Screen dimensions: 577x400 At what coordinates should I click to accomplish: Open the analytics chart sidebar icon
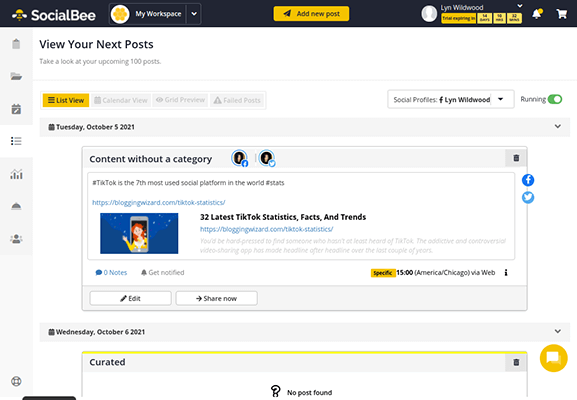(x=16, y=174)
